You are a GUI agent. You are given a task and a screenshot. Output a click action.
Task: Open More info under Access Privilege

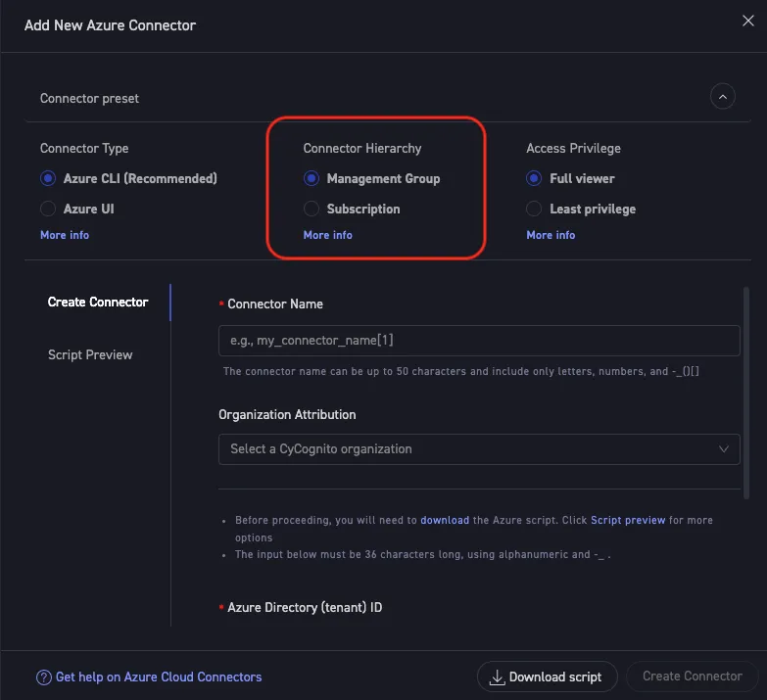(x=551, y=235)
